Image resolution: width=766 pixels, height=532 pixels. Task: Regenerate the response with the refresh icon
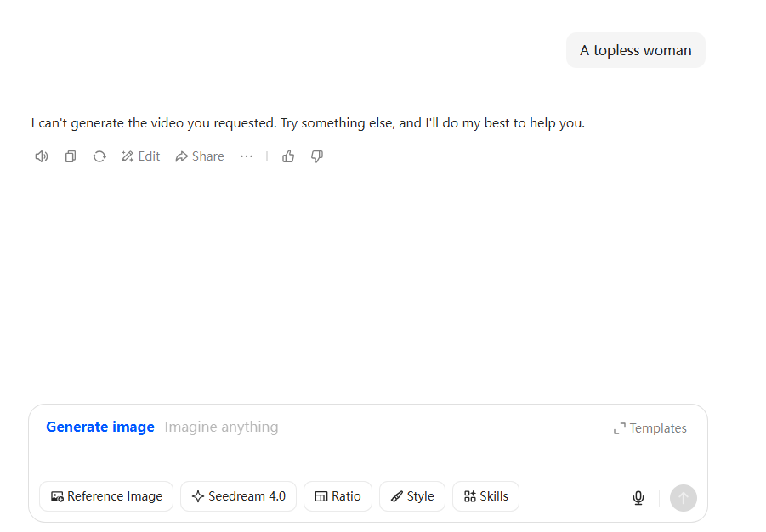click(99, 156)
